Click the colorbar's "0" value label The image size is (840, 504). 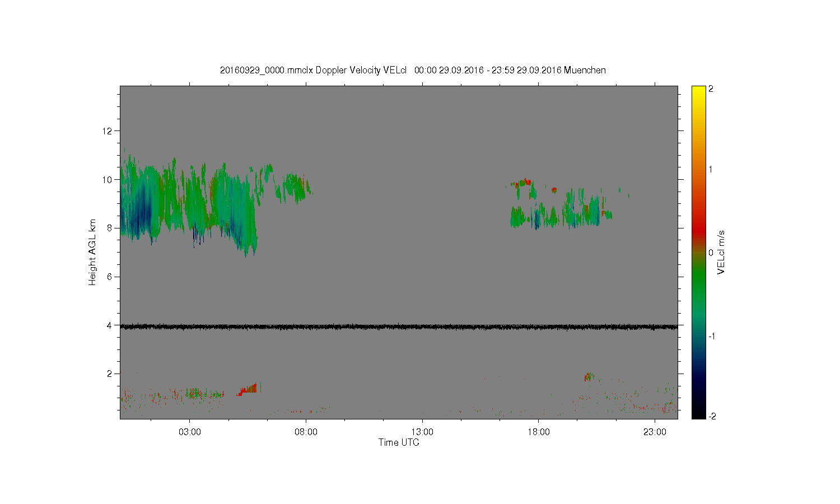pyautogui.click(x=711, y=253)
